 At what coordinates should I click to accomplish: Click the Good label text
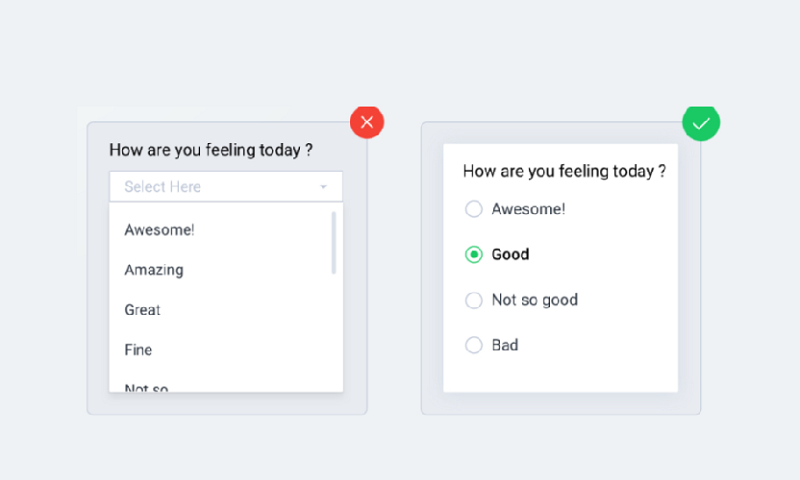(510, 254)
